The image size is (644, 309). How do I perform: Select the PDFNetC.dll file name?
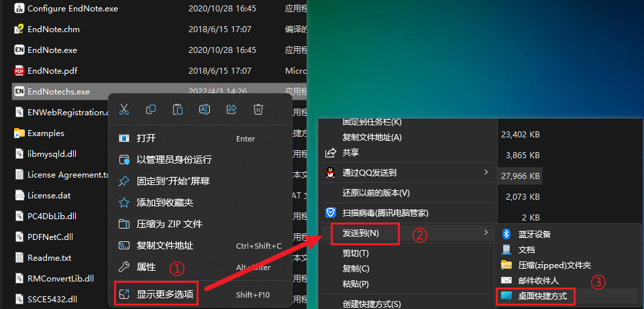pyautogui.click(x=50, y=237)
